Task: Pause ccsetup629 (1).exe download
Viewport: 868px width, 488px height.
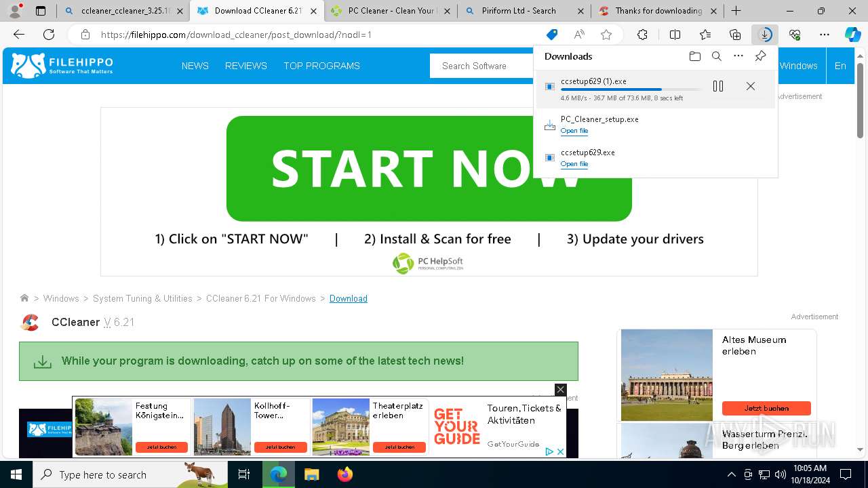Action: click(718, 86)
